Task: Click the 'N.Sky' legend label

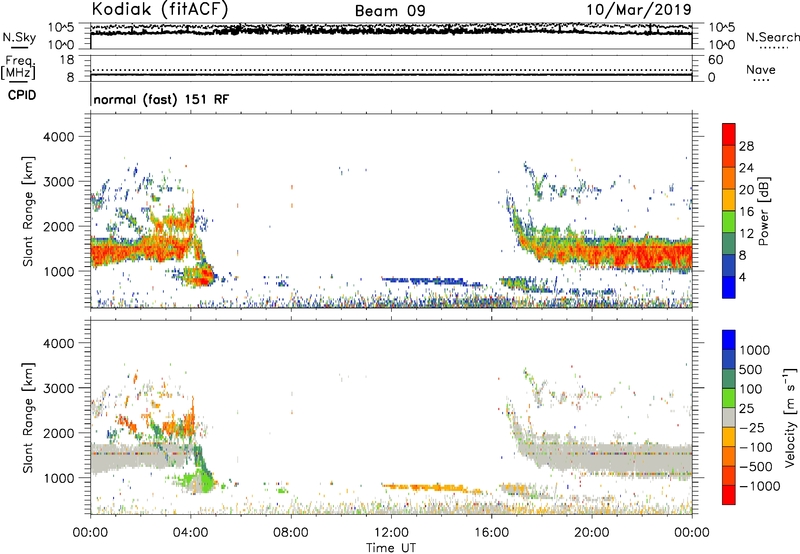Action: click(x=19, y=37)
